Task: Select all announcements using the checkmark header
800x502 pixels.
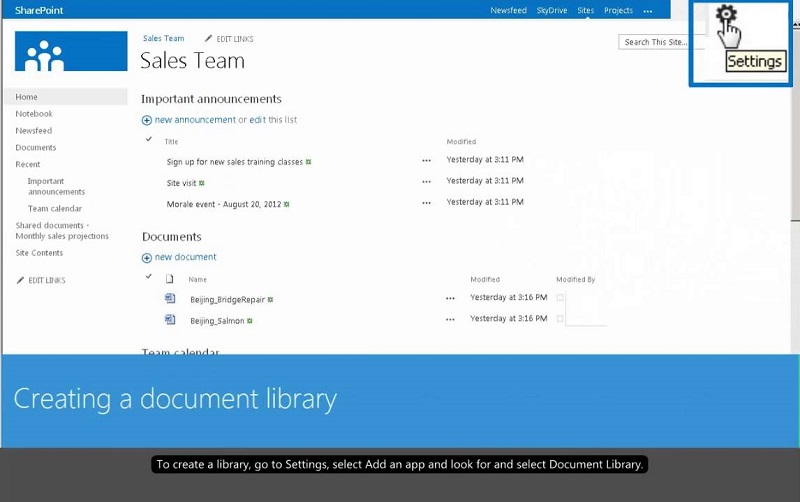Action: [x=148, y=139]
